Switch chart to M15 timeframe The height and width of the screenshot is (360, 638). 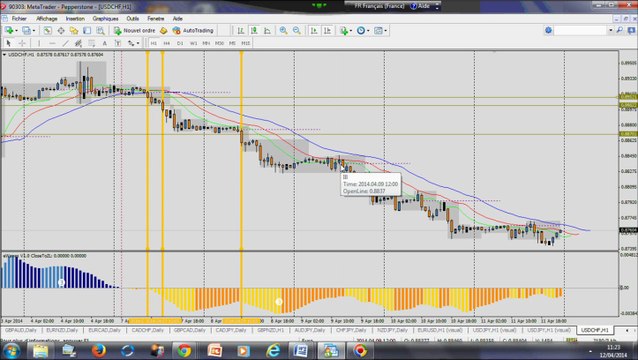pos(245,43)
